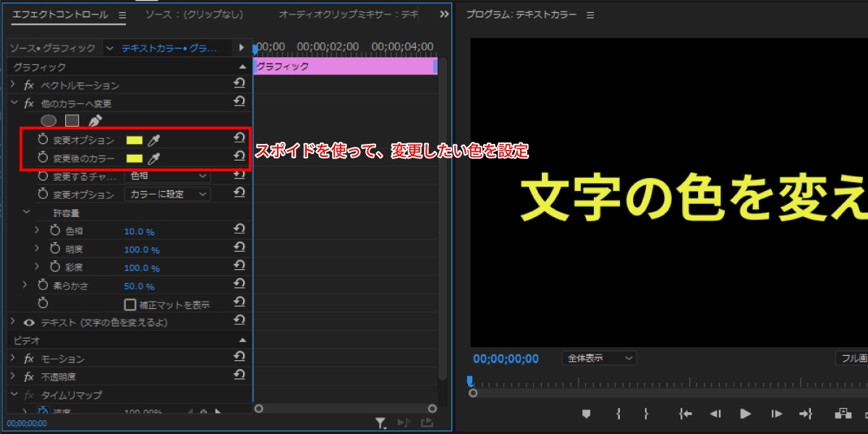This screenshot has width=868, height=434.
Task: Select the rectangle mask tool
Action: click(x=72, y=121)
